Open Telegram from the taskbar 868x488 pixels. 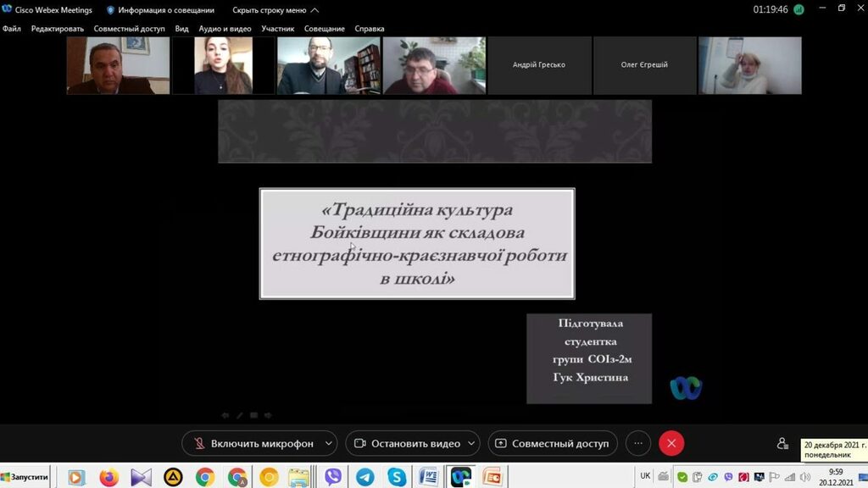(364, 477)
